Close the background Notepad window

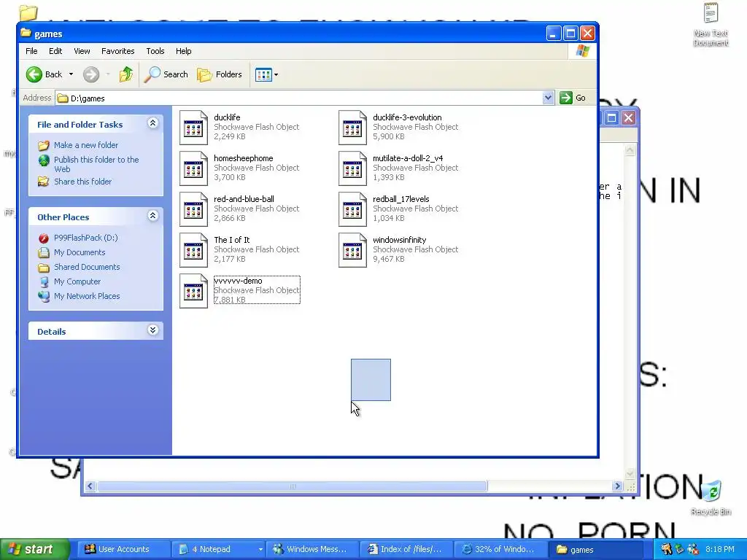point(628,117)
